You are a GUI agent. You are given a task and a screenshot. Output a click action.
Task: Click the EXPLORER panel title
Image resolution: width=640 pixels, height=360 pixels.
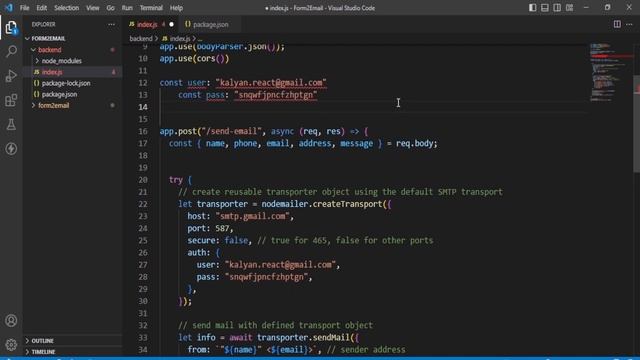pos(43,24)
